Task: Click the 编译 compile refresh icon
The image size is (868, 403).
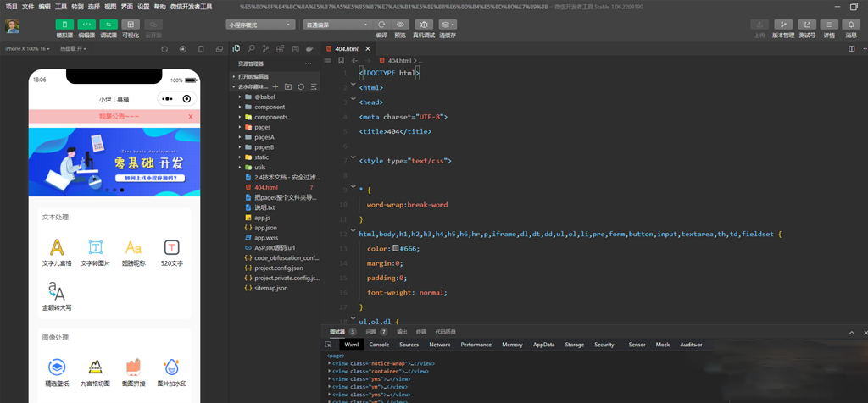Action: click(381, 25)
